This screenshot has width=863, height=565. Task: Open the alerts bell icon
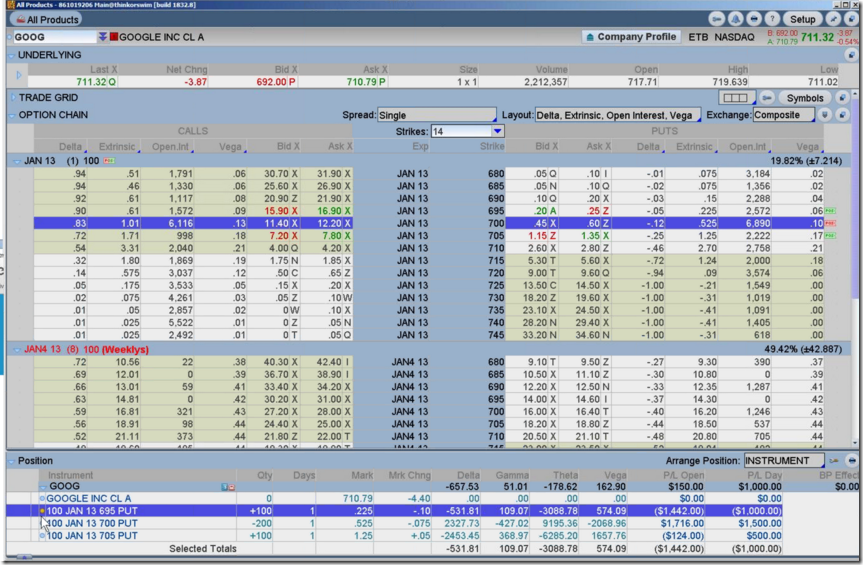click(x=735, y=19)
